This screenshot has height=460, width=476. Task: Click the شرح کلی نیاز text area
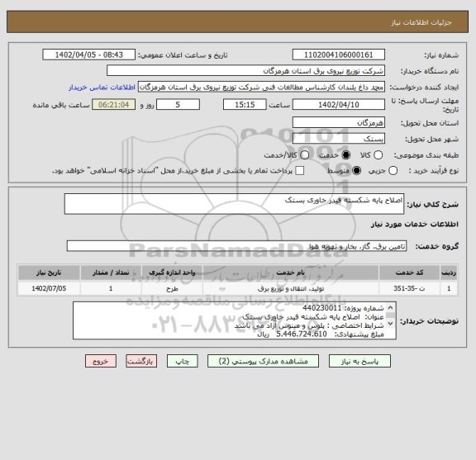[x=234, y=204]
